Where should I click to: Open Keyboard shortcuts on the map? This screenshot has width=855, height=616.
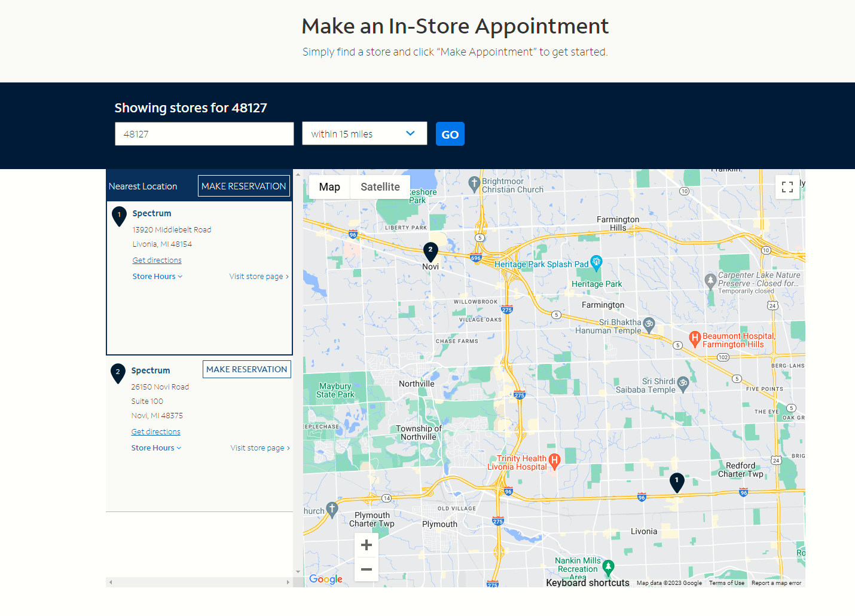tap(588, 583)
